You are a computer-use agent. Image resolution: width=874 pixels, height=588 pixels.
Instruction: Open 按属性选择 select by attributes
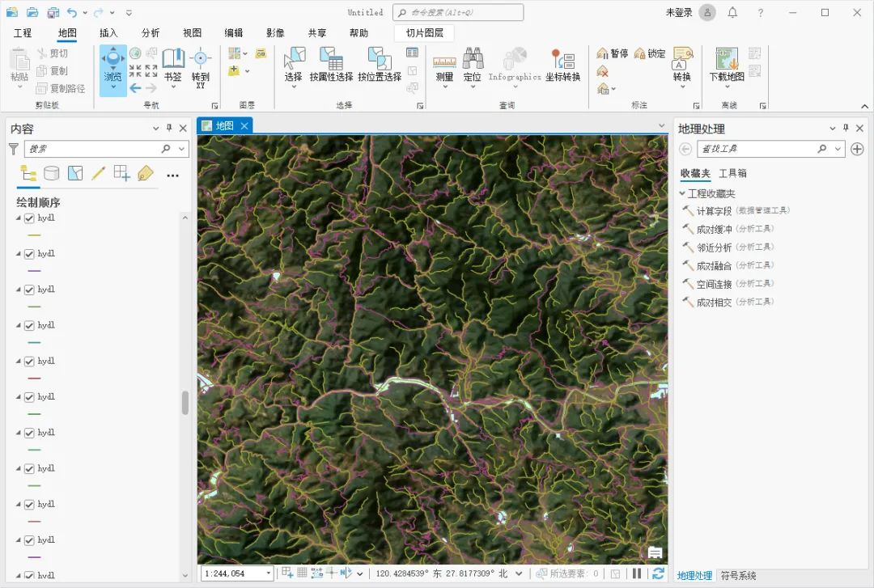coord(331,65)
